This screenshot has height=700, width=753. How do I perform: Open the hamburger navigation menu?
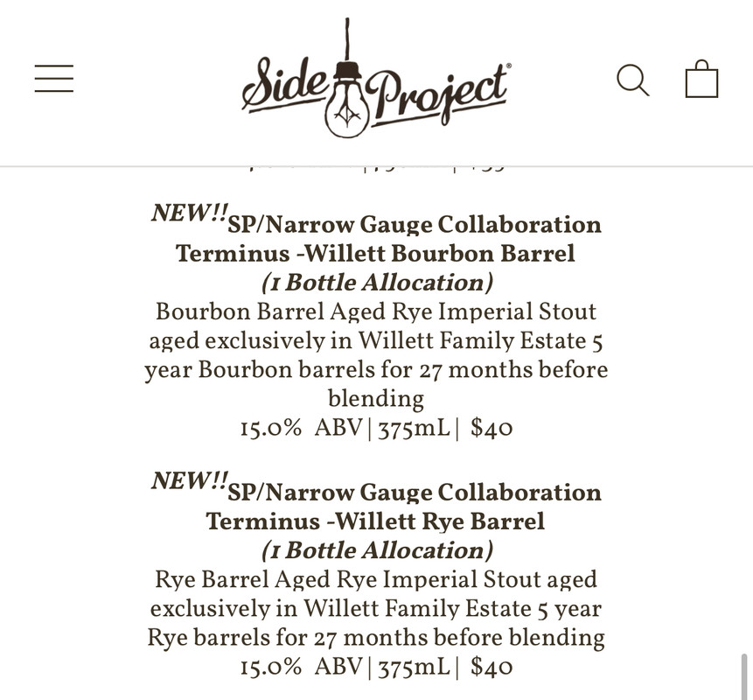point(54,78)
